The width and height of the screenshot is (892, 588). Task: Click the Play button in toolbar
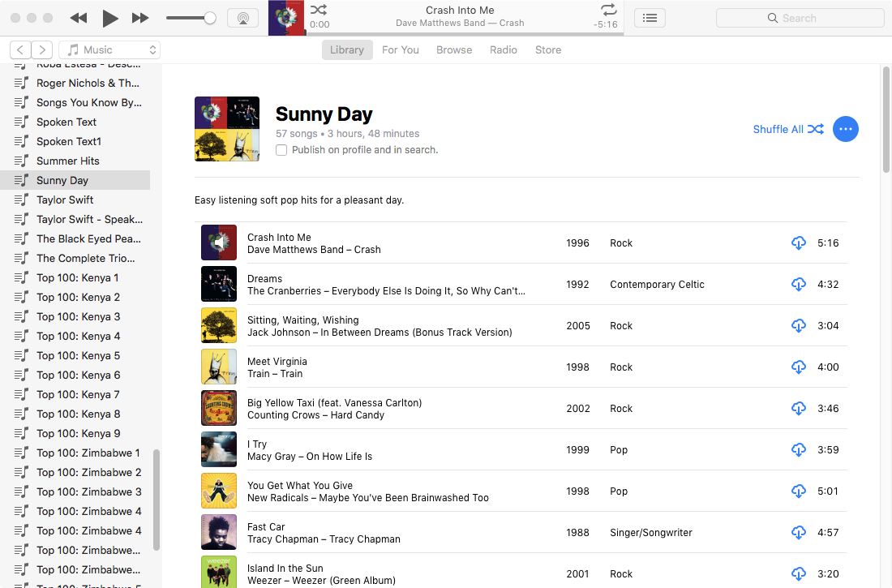[x=110, y=18]
